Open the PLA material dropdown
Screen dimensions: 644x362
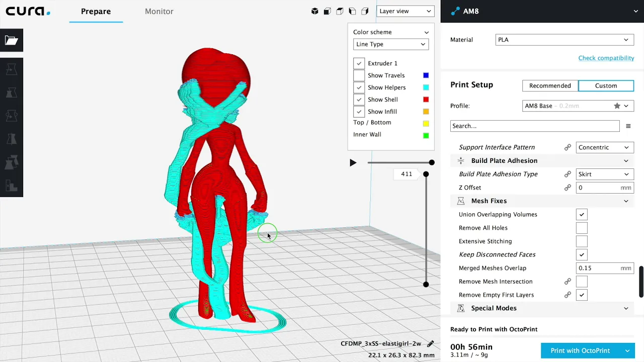point(565,40)
